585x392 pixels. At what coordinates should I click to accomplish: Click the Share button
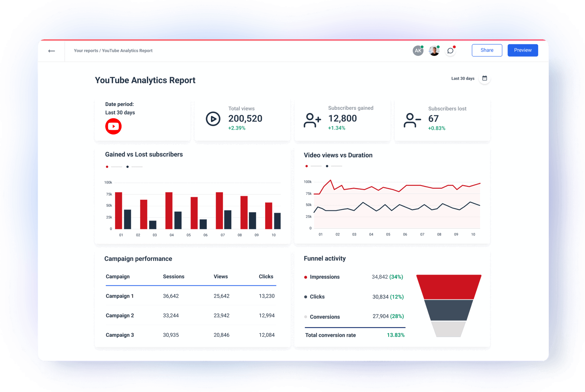tap(487, 50)
